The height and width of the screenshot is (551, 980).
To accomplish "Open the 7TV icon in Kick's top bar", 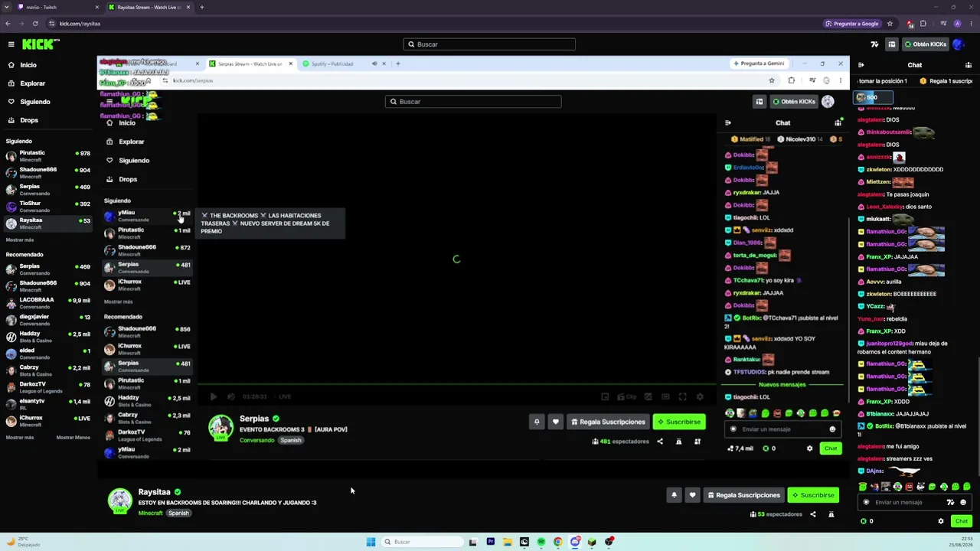I will 875,44.
